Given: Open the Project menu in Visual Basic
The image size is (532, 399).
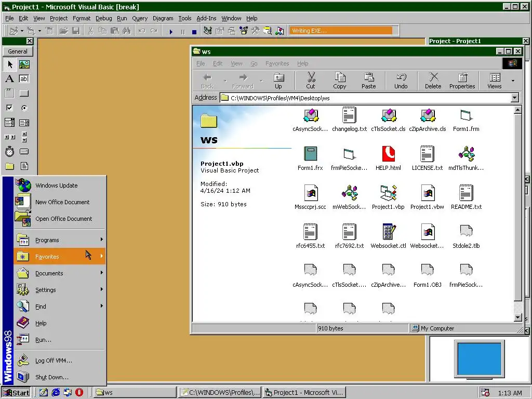Looking at the screenshot, I should [x=59, y=18].
